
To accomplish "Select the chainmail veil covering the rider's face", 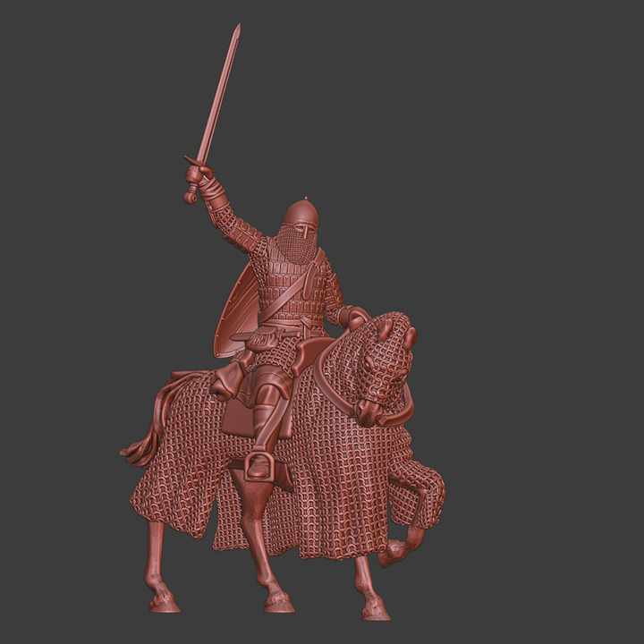I will [298, 241].
